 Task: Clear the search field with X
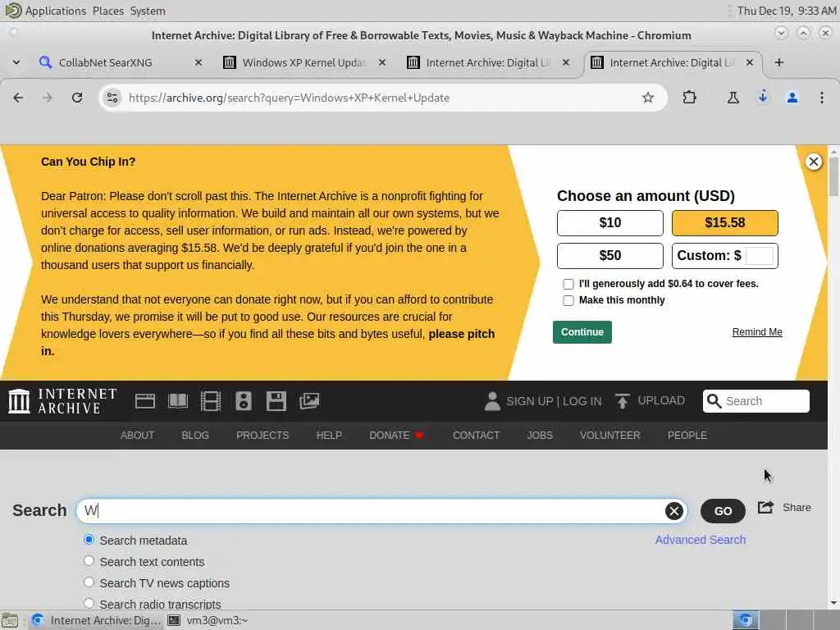(674, 511)
